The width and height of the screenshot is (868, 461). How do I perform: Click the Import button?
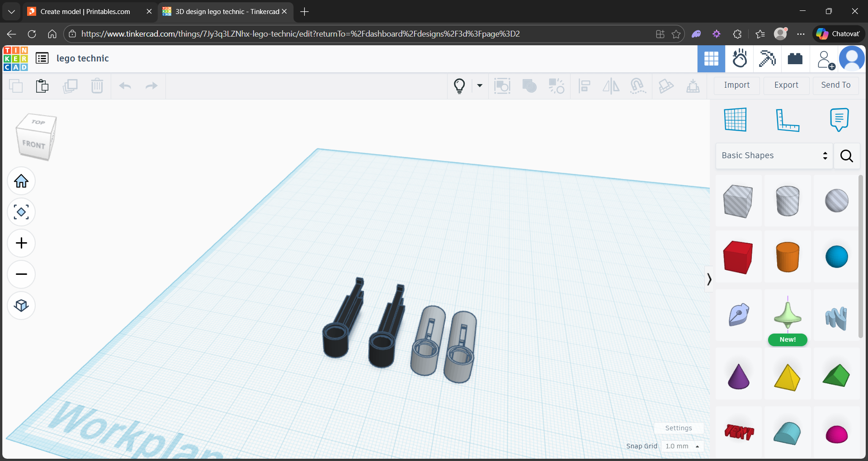click(x=736, y=85)
